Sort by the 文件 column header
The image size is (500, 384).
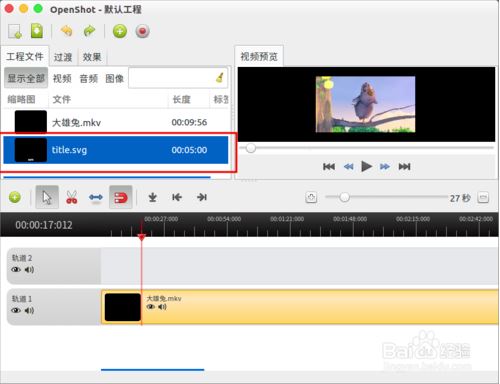[108, 99]
